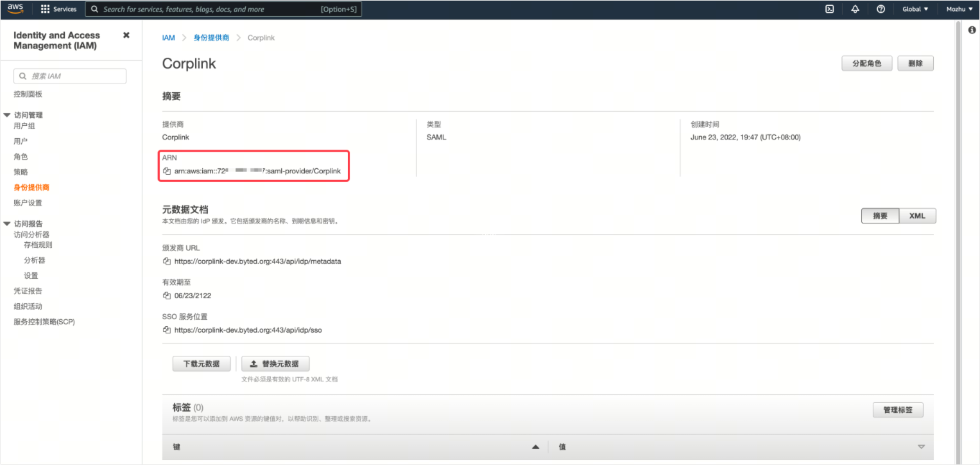This screenshot has height=465, width=980.
Task: Switch metadata view to XML tab
Action: tap(917, 216)
